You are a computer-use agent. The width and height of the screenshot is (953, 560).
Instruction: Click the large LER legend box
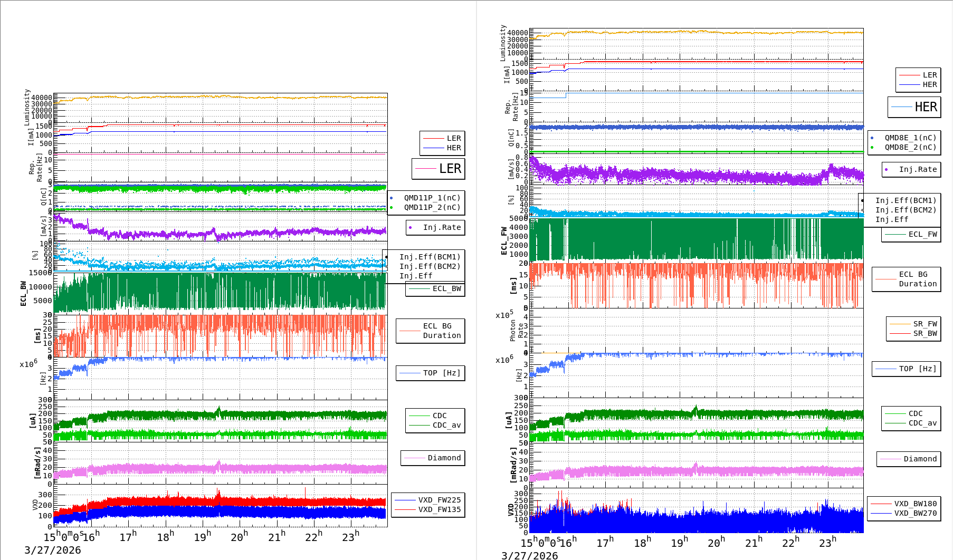438,169
